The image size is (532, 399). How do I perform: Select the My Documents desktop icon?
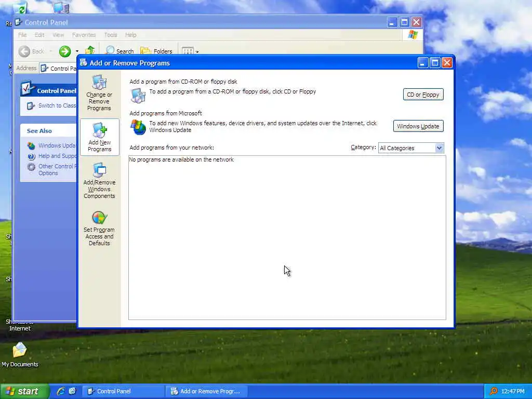20,354
